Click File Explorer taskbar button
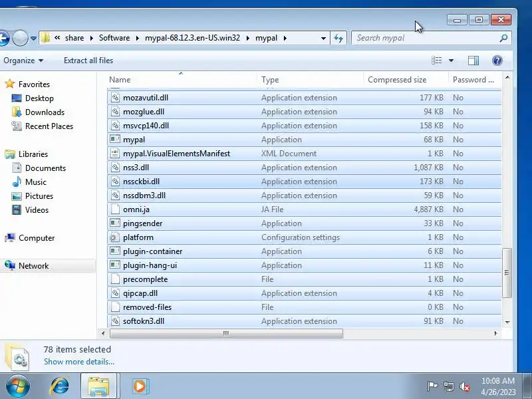Image resolution: width=532 pixels, height=399 pixels. [98, 386]
